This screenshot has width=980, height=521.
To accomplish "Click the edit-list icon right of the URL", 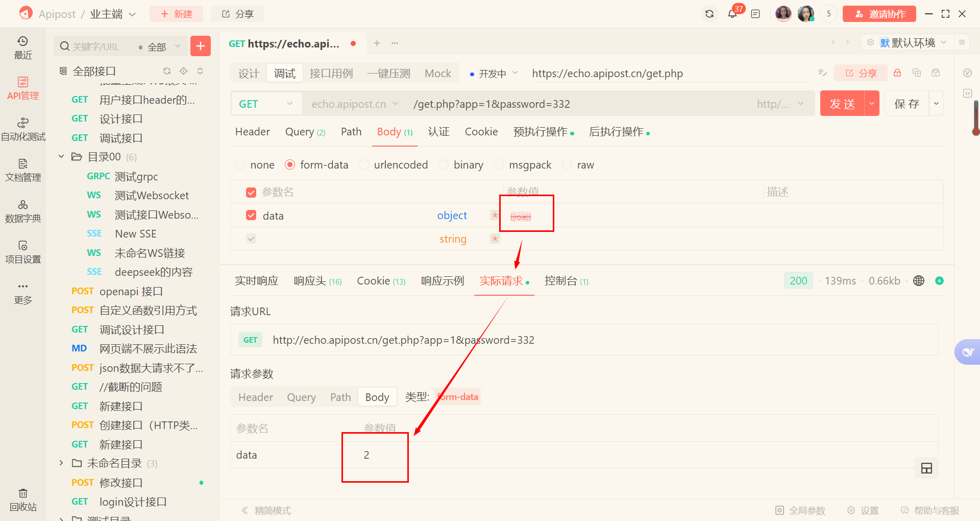I will [822, 73].
